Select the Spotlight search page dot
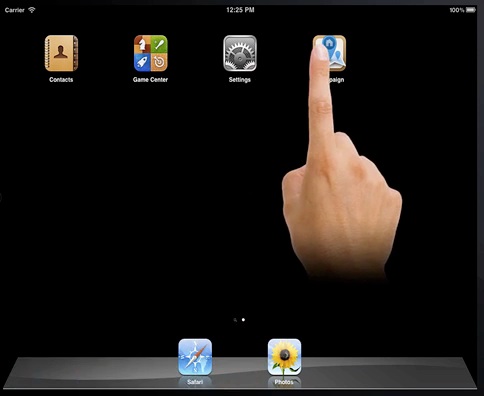484x396 pixels. [235, 320]
